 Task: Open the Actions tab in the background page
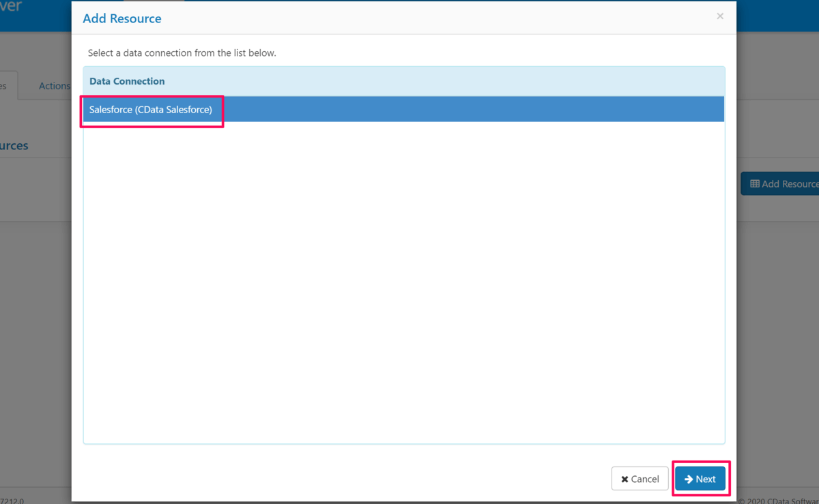54,86
